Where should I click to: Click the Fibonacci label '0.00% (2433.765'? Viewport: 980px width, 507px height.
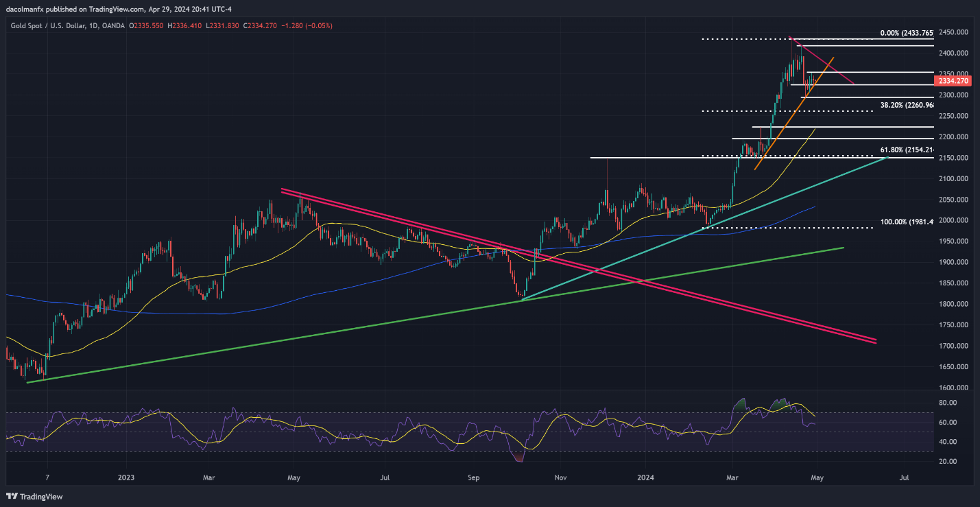click(x=907, y=33)
